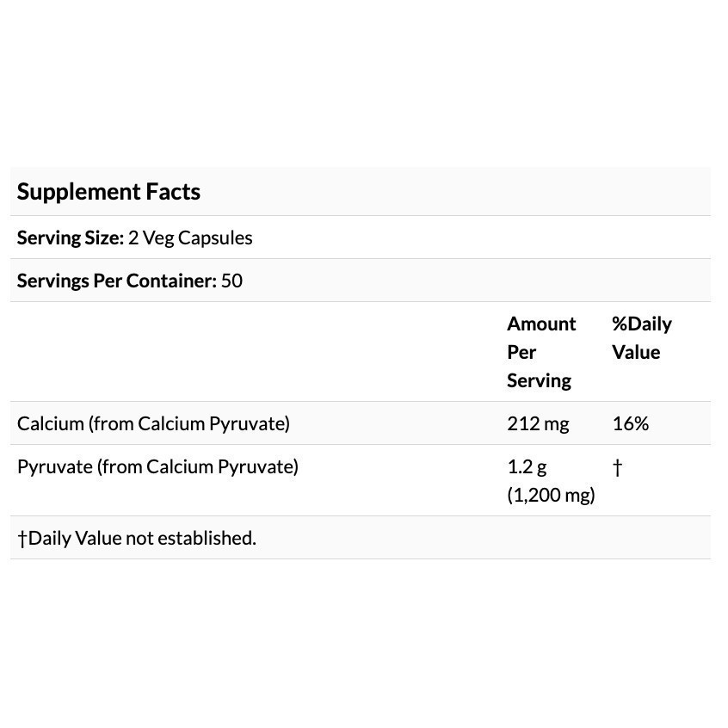
Task: Click the Supplement Facts heading
Action: tap(108, 192)
